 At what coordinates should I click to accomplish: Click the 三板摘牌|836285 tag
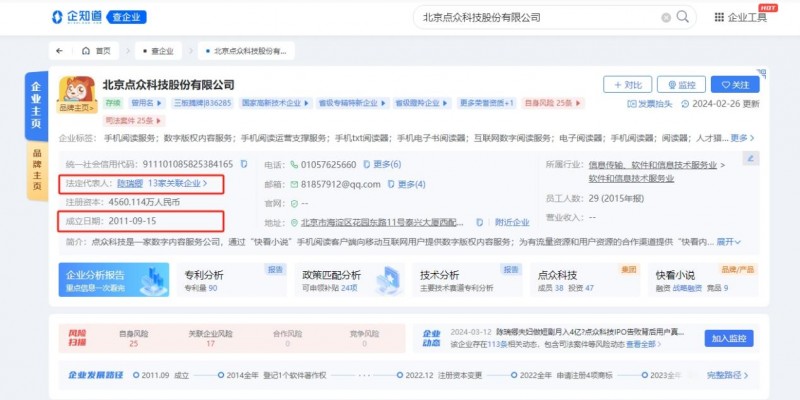point(202,103)
